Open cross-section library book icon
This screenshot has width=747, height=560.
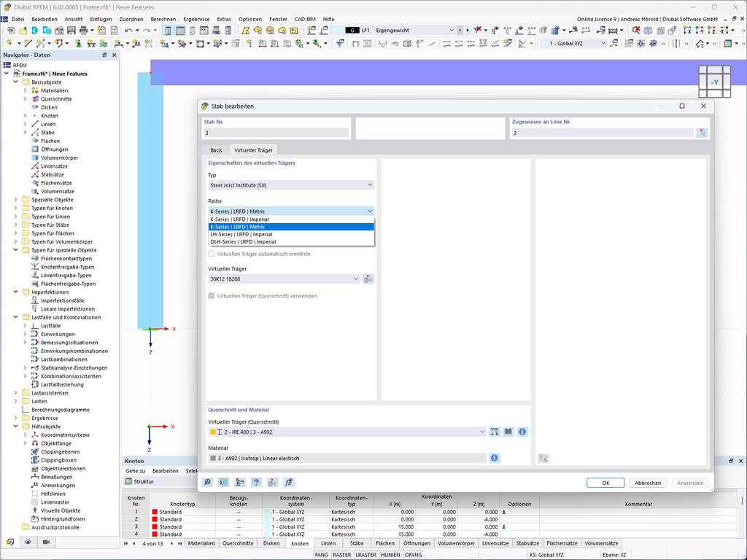coord(508,432)
